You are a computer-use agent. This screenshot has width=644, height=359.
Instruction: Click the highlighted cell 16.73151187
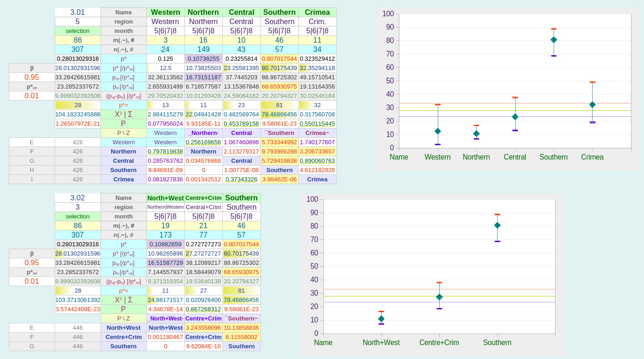203,77
